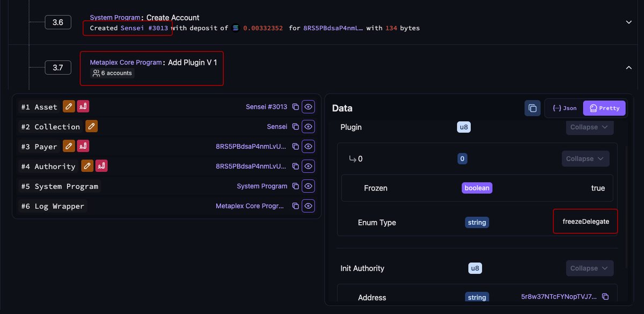The height and width of the screenshot is (314, 644).
Task: Copy the Sensei collection address
Action: coord(295,127)
